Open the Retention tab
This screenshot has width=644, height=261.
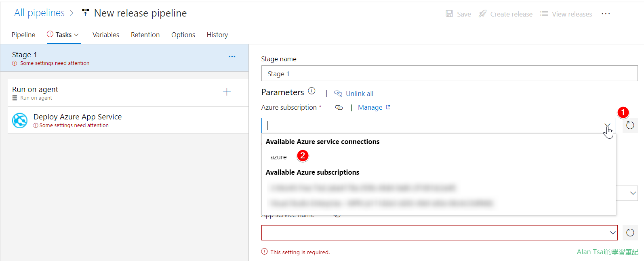pyautogui.click(x=145, y=35)
